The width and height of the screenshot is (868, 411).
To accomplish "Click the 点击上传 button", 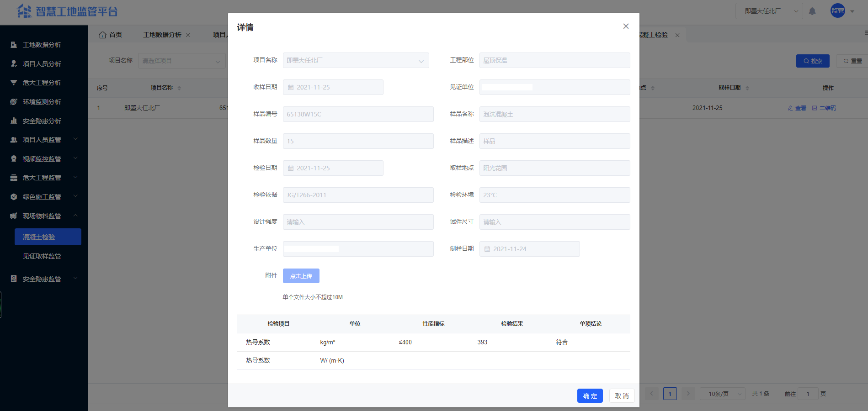I will pos(301,276).
